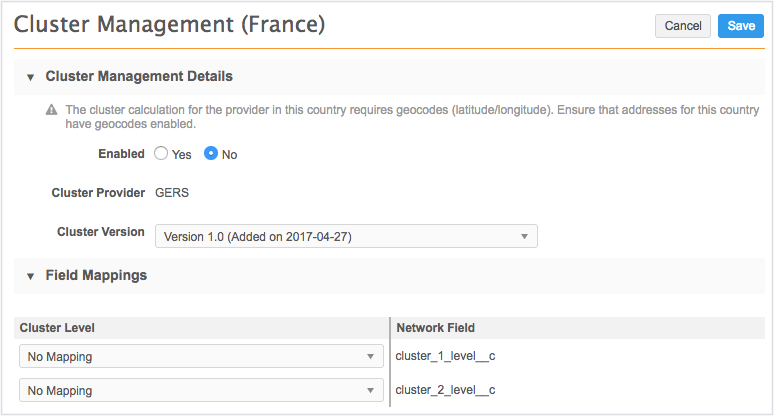Image resolution: width=775 pixels, height=416 pixels.
Task: Open the mapping dropdown for cluster_2_level__c
Action: pyautogui.click(x=201, y=390)
